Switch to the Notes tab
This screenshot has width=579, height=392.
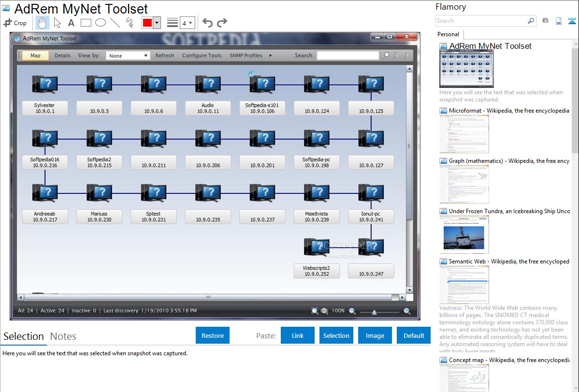[x=63, y=336]
